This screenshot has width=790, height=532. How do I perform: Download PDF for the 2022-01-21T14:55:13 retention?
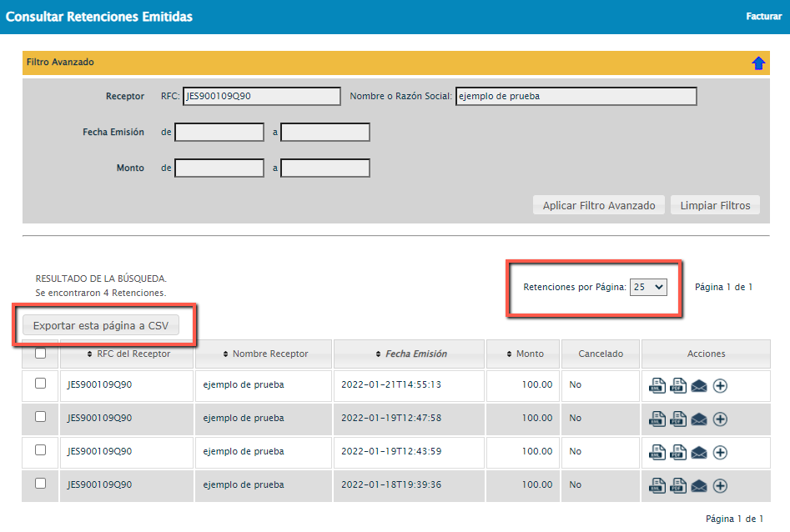click(x=678, y=385)
